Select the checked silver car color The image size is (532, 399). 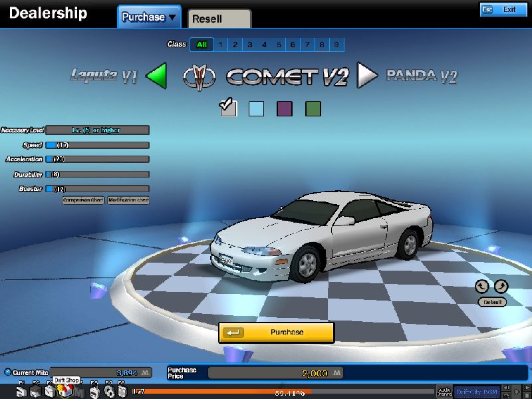[228, 108]
